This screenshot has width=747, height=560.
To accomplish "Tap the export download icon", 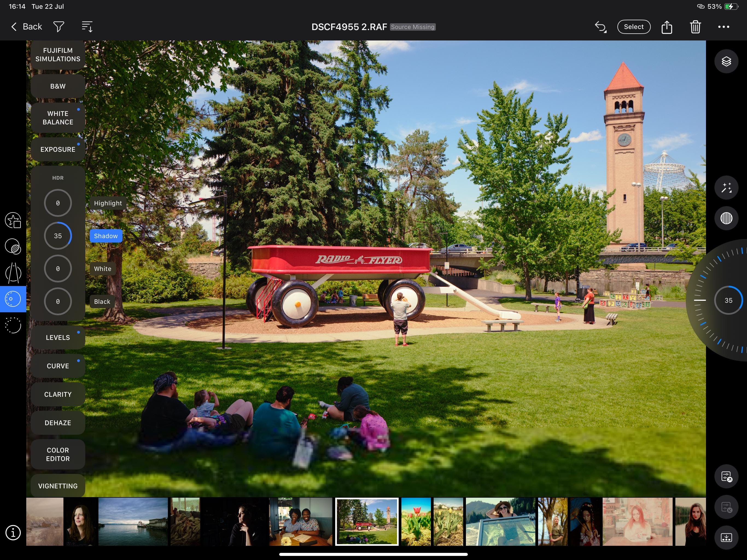I will pyautogui.click(x=726, y=538).
